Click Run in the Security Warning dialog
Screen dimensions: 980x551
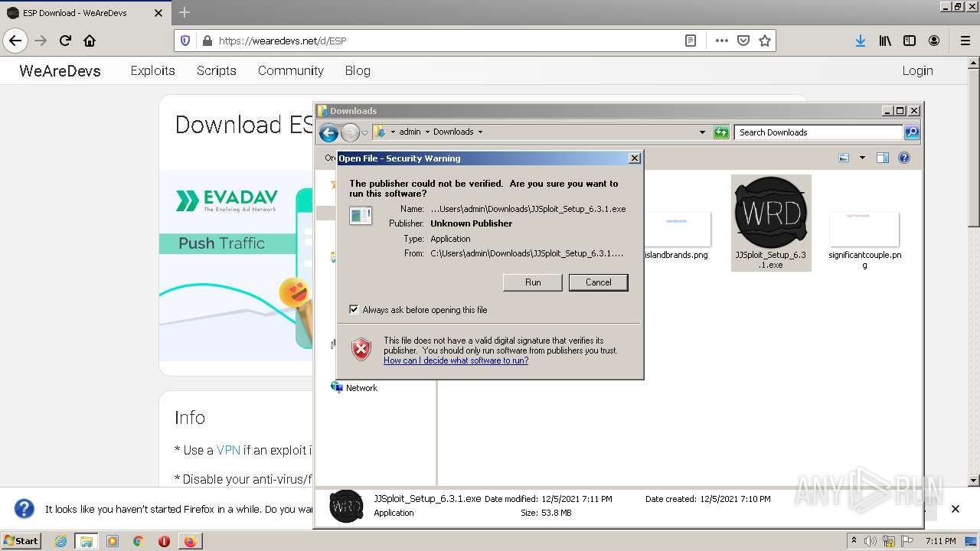pos(533,282)
